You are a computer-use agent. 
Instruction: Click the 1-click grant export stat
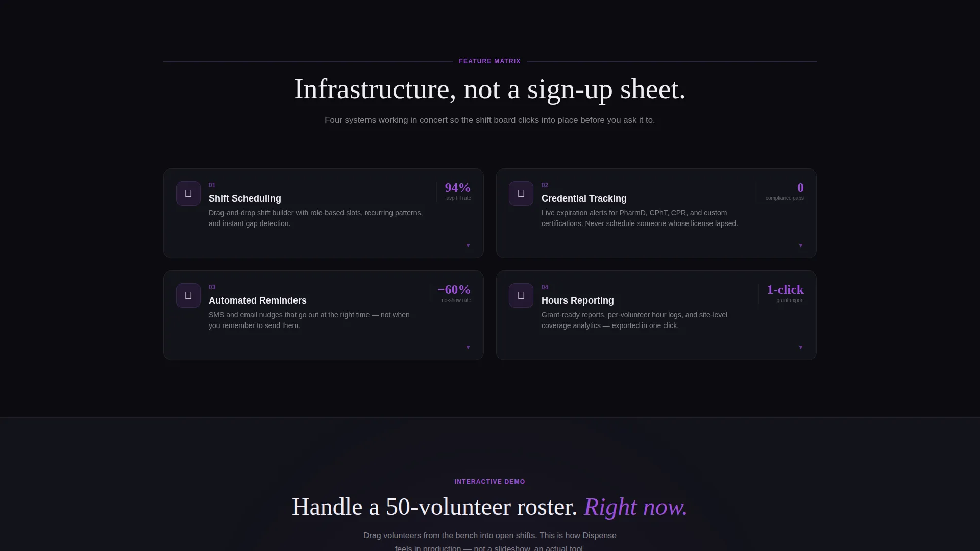click(x=785, y=293)
